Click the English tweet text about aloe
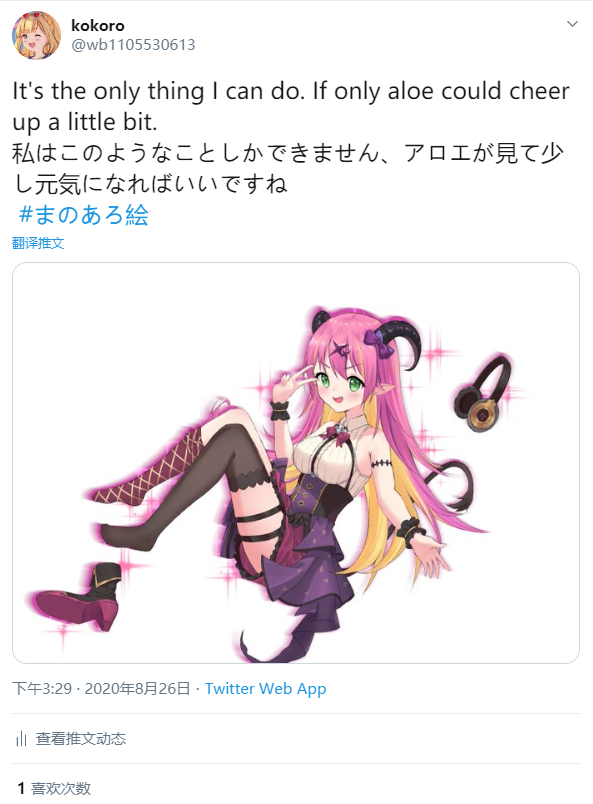 (x=290, y=107)
